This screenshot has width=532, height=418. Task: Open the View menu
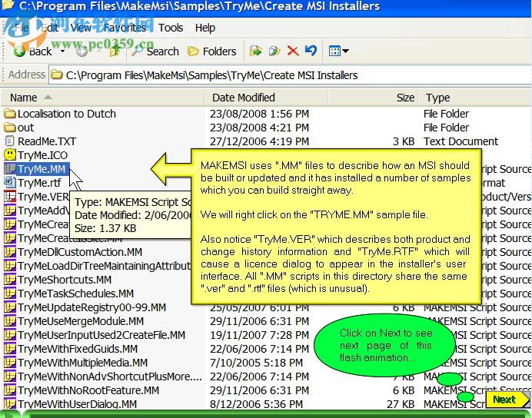coord(81,28)
